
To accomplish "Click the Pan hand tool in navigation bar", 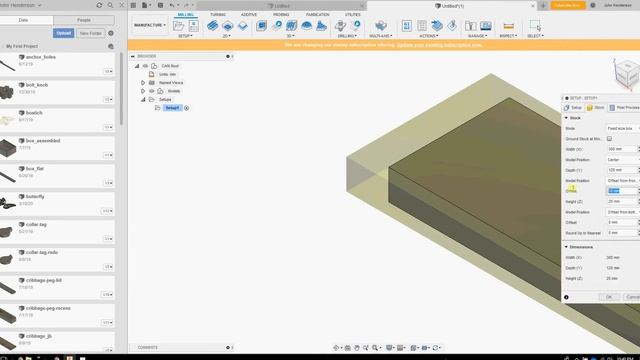I will (356, 348).
